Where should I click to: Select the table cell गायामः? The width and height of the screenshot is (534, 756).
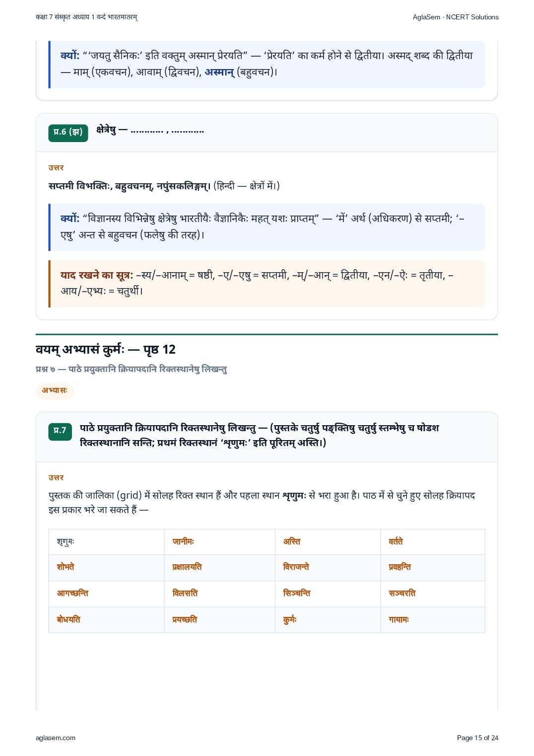tap(433, 620)
